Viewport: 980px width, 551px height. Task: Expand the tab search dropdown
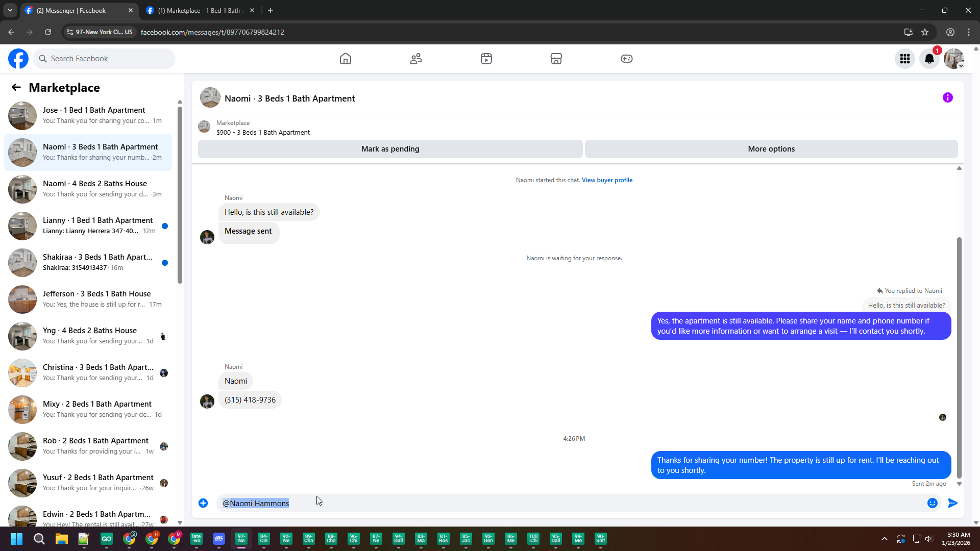point(10,10)
